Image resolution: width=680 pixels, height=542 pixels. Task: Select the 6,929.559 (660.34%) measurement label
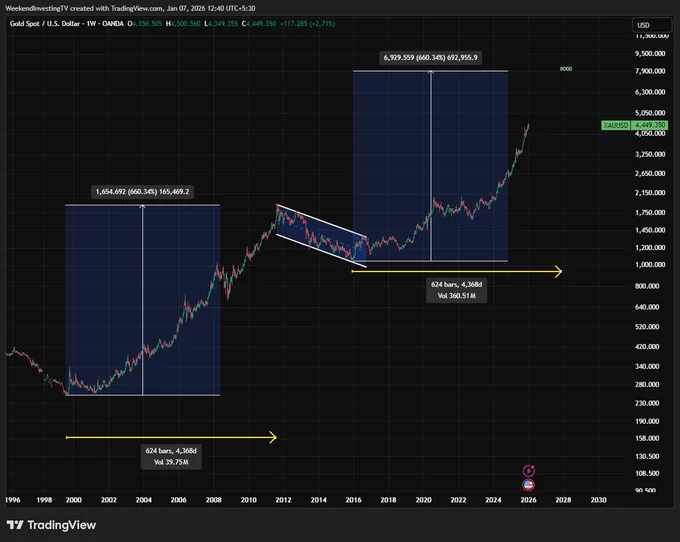click(430, 58)
